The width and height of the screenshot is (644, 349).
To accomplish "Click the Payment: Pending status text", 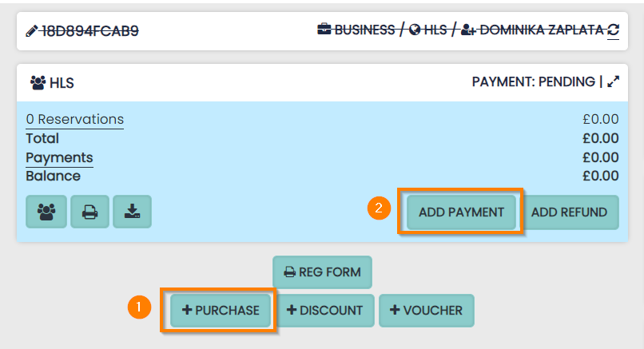I will pyautogui.click(x=533, y=81).
